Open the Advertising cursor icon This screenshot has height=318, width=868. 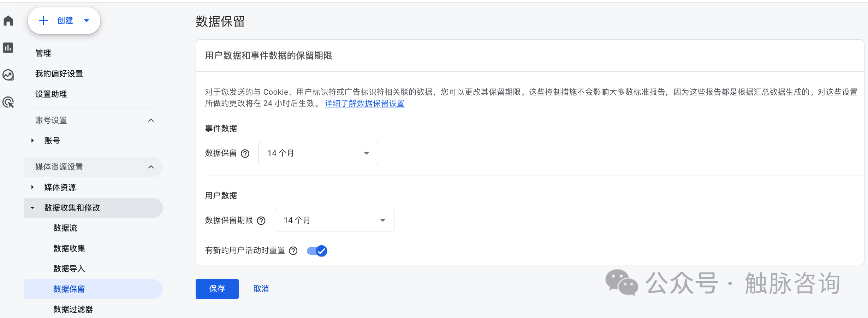[x=8, y=102]
